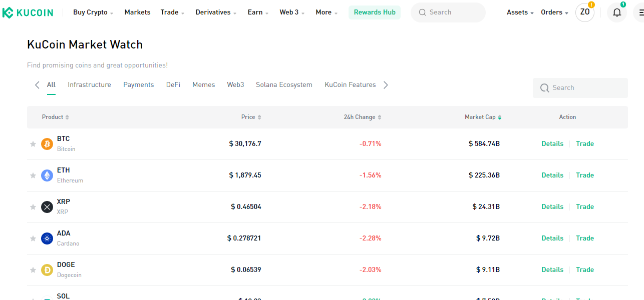Focus the header Search box
Screen dimensions: 644x300
point(448,12)
